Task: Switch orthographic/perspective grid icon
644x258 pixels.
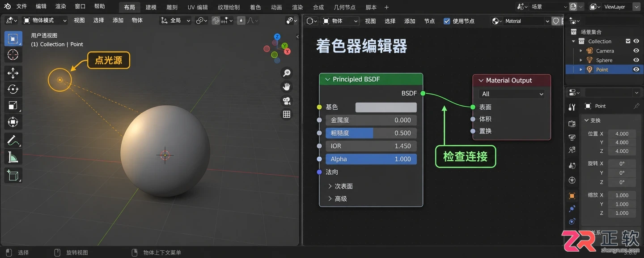Action: pyautogui.click(x=287, y=114)
